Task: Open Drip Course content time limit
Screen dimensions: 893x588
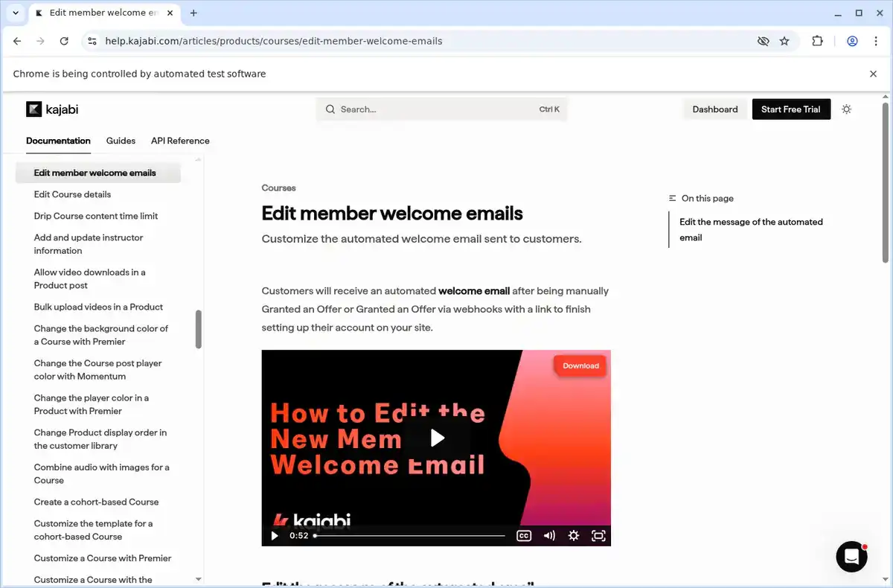Action: (96, 216)
